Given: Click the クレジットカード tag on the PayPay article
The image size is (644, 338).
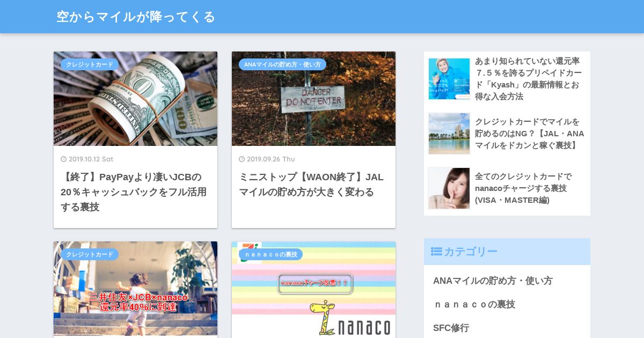Looking at the screenshot, I should tap(90, 64).
